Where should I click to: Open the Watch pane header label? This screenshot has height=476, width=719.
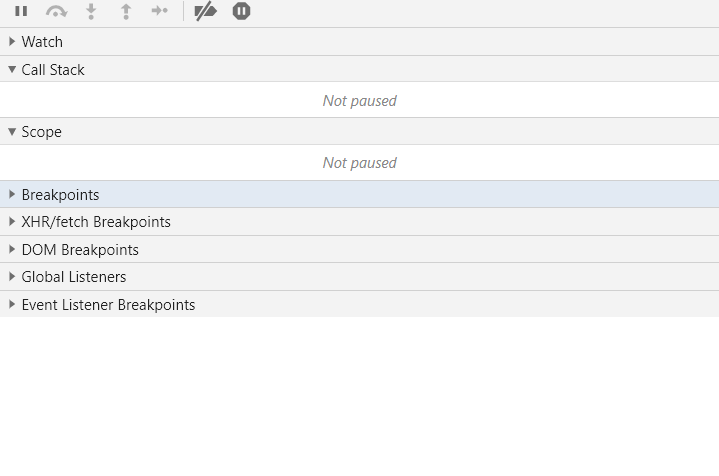click(x=42, y=42)
